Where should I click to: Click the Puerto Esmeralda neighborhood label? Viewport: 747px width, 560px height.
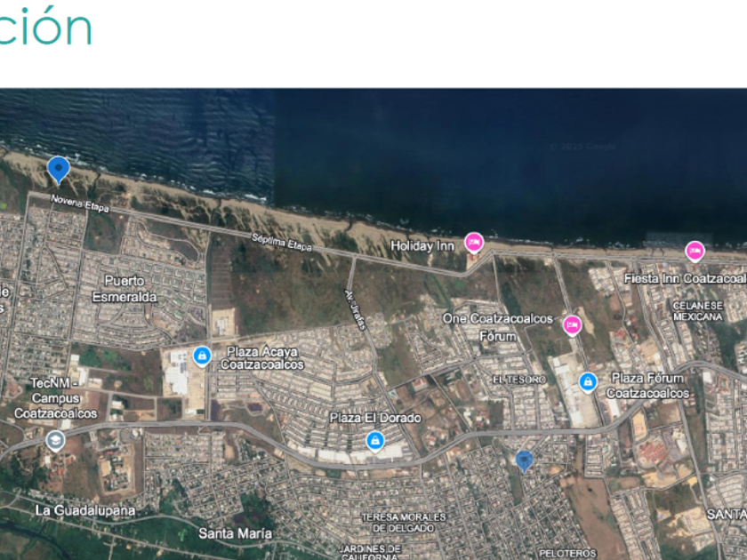(124, 289)
